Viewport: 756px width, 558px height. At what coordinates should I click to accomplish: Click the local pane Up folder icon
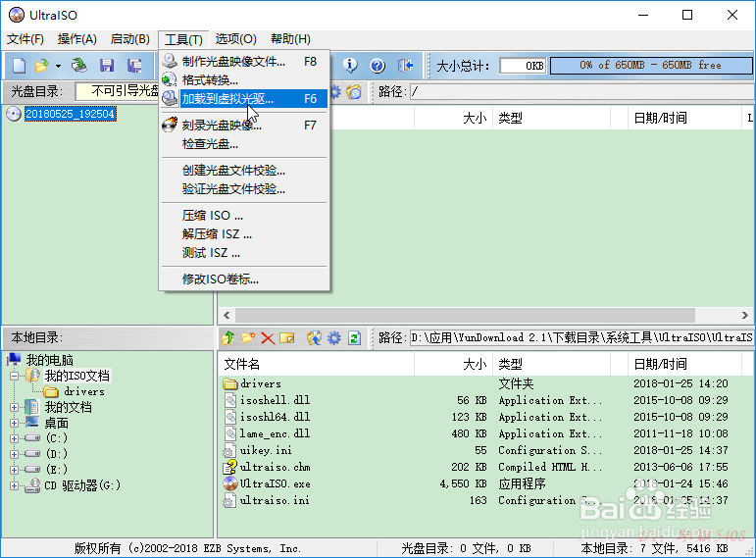click(x=228, y=338)
